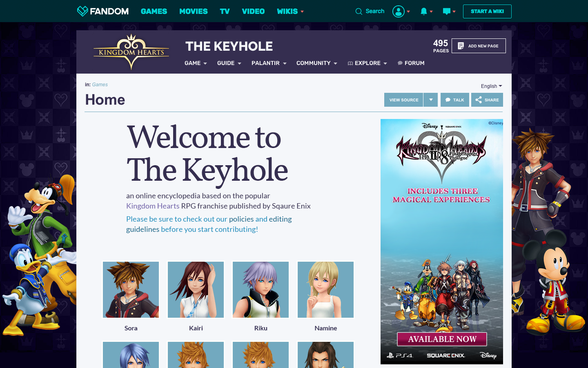
Task: Open Namine's character portrait
Action: tap(326, 289)
